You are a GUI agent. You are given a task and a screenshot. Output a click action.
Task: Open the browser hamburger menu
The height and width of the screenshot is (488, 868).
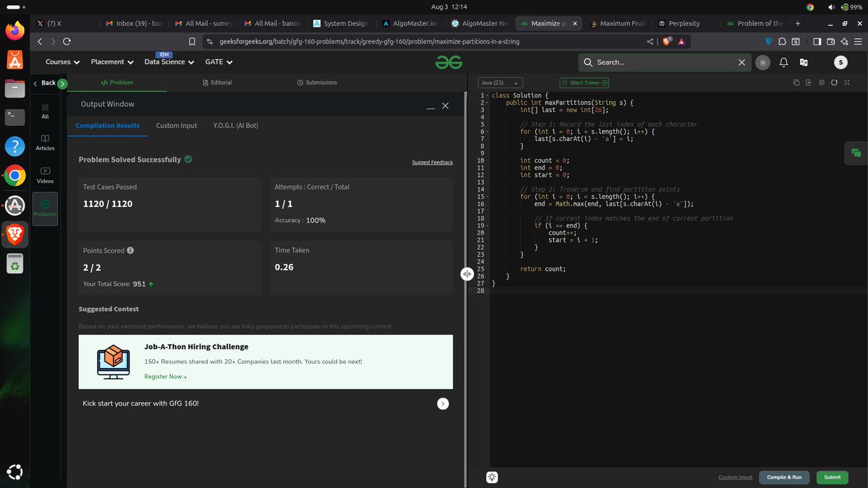pyautogui.click(x=856, y=42)
